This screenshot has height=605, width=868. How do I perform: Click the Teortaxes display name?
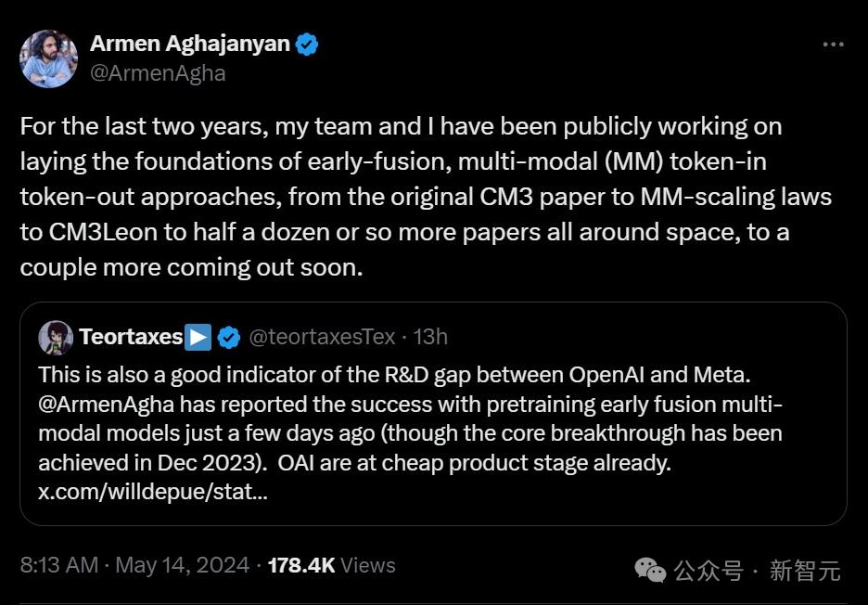click(x=131, y=337)
